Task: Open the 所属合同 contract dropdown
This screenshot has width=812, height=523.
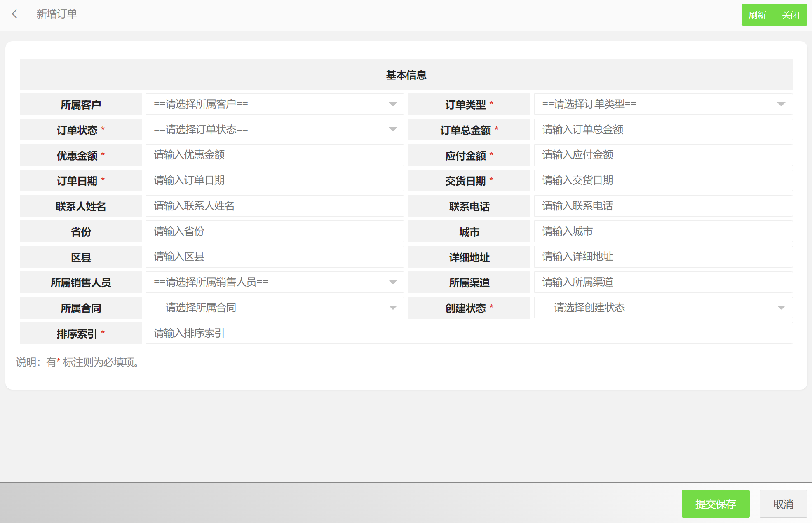Action: (275, 308)
